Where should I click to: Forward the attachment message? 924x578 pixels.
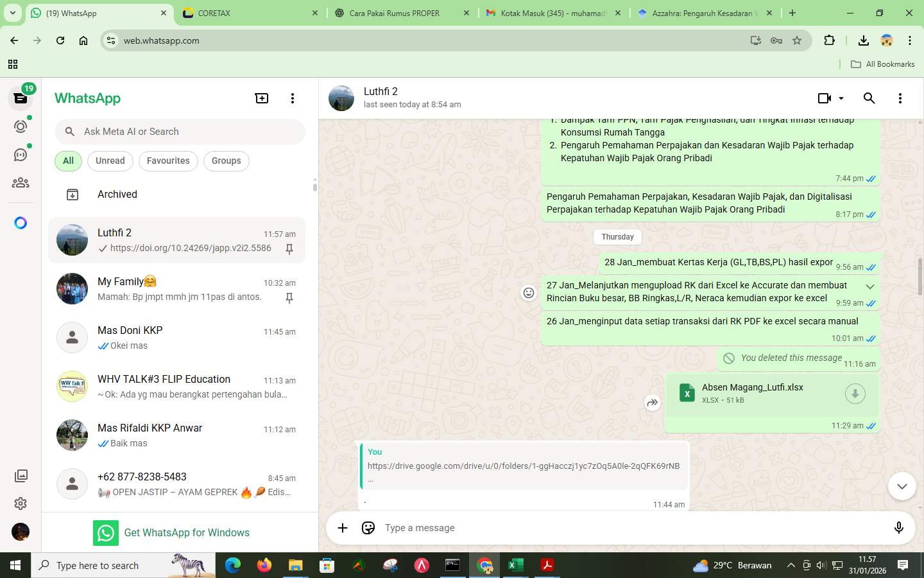652,403
